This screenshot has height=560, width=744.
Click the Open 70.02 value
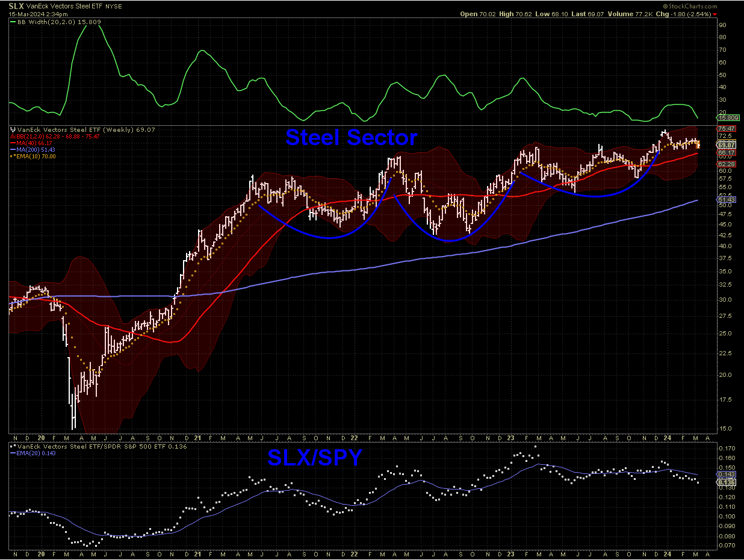(x=478, y=13)
